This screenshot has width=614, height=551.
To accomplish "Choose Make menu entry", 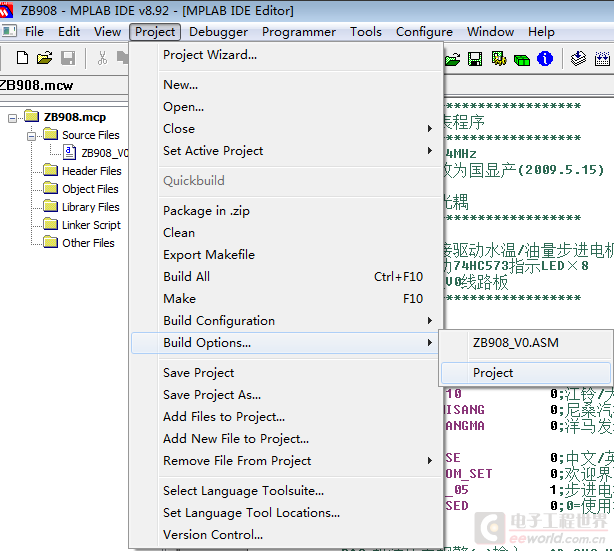I will point(286,298).
